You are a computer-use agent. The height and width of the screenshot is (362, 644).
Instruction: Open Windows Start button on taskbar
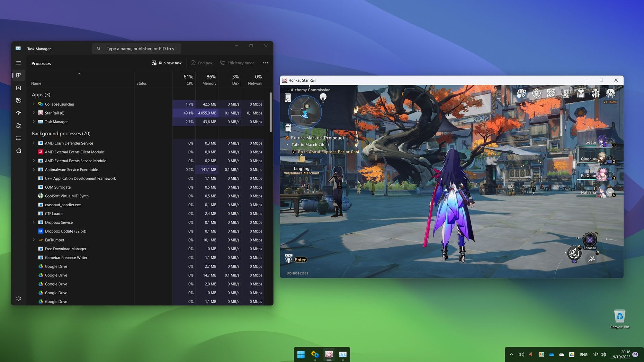coord(301,354)
